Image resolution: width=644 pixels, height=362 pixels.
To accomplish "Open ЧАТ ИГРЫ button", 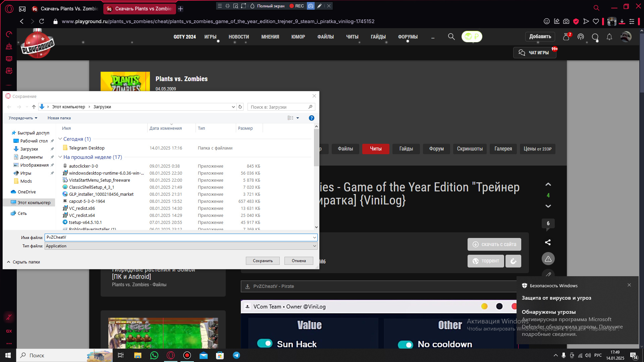I will pos(535,53).
